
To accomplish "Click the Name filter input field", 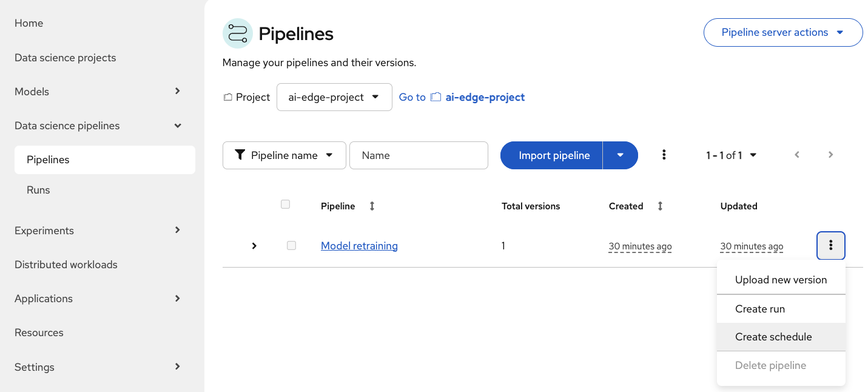I will (x=419, y=155).
